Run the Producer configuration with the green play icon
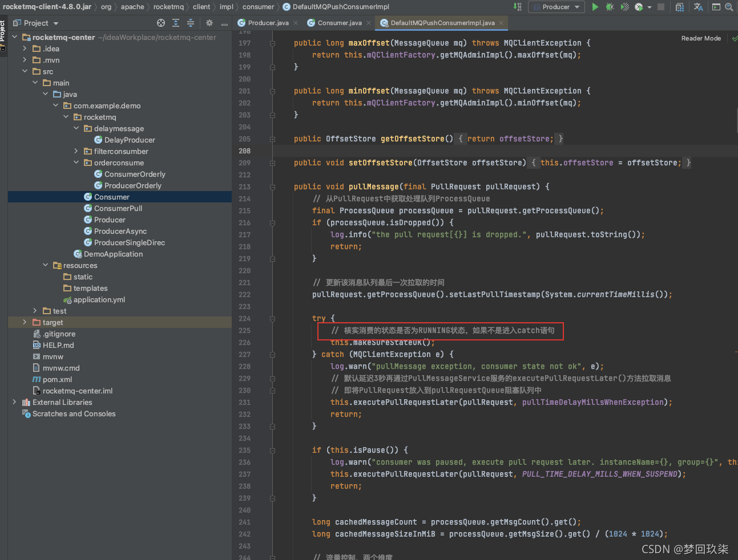Image resolution: width=738 pixels, height=560 pixels. pyautogui.click(x=595, y=7)
